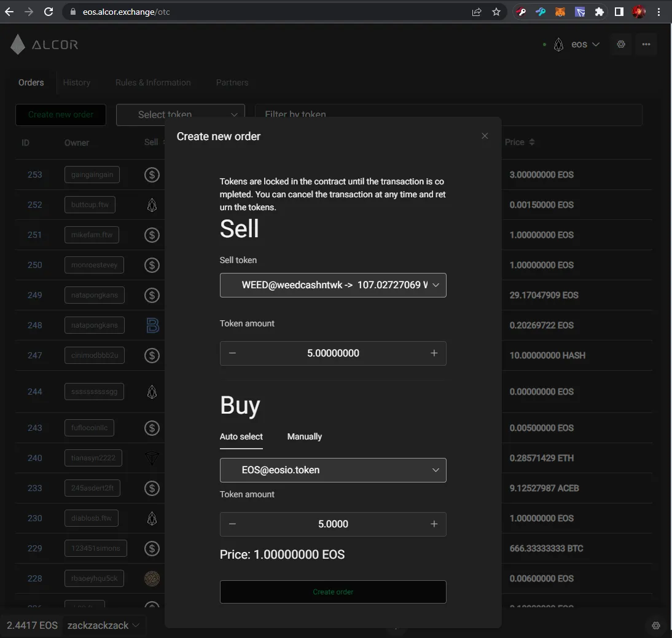Click the 2.4417 EOS balance
Screen dimensions: 672x638
click(x=32, y=626)
